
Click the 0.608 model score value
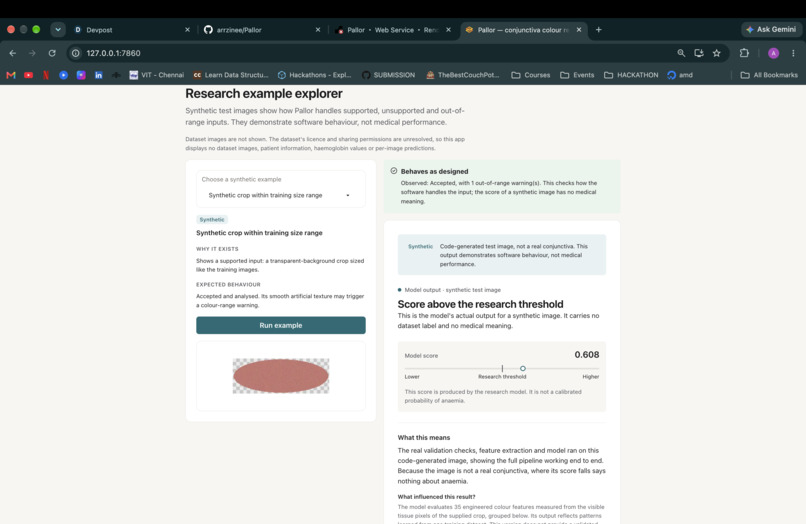pos(587,355)
